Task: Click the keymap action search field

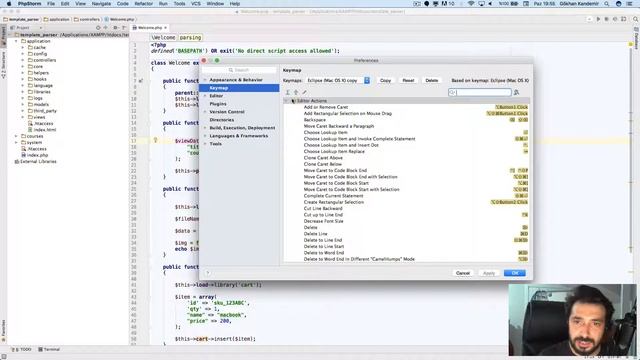Action: (480, 93)
